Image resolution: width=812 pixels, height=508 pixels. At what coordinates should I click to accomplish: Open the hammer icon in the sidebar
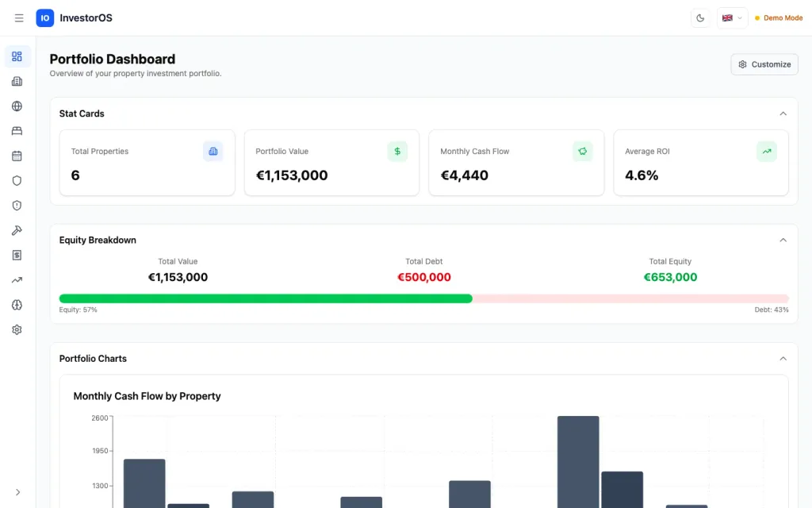tap(17, 231)
